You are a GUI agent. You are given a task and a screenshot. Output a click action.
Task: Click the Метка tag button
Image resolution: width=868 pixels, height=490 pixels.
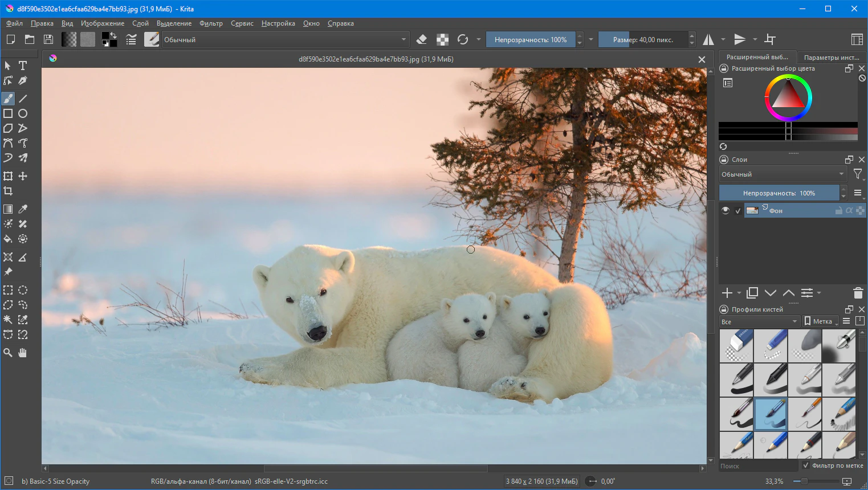tap(818, 321)
